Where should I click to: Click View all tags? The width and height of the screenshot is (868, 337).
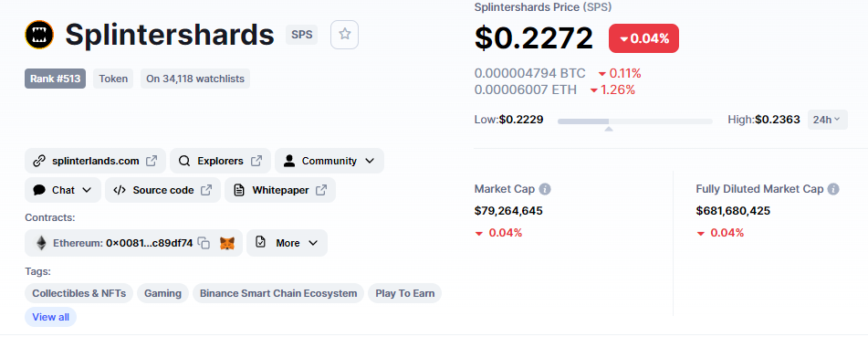point(51,317)
